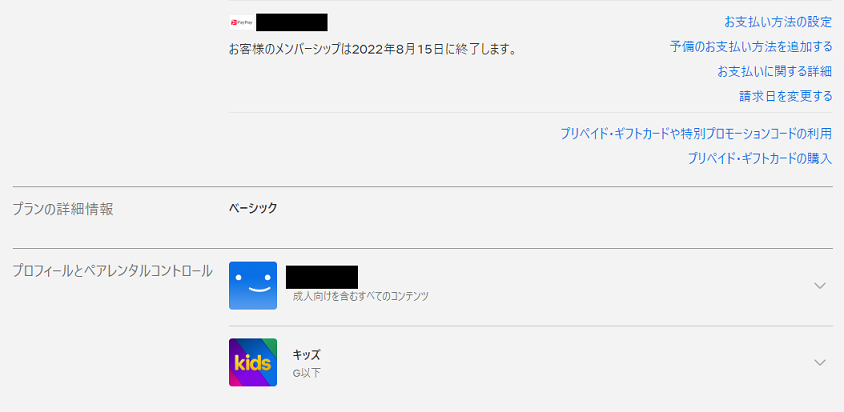
Task: Click 予備のお支払い方法を追加する link
Action: click(751, 46)
